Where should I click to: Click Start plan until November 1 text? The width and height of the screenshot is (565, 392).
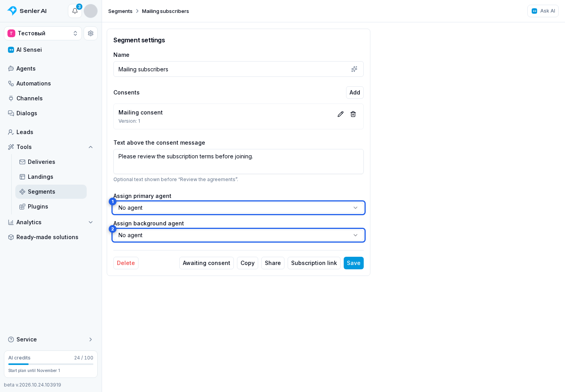[x=34, y=370]
